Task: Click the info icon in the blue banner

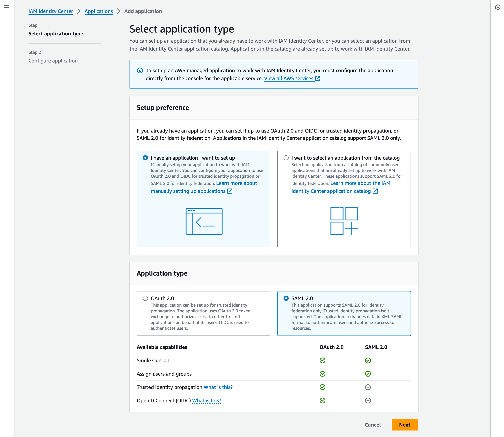Action: (x=140, y=70)
